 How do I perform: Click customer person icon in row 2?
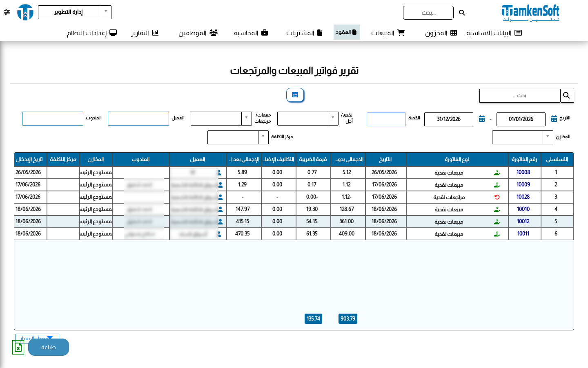click(220, 185)
